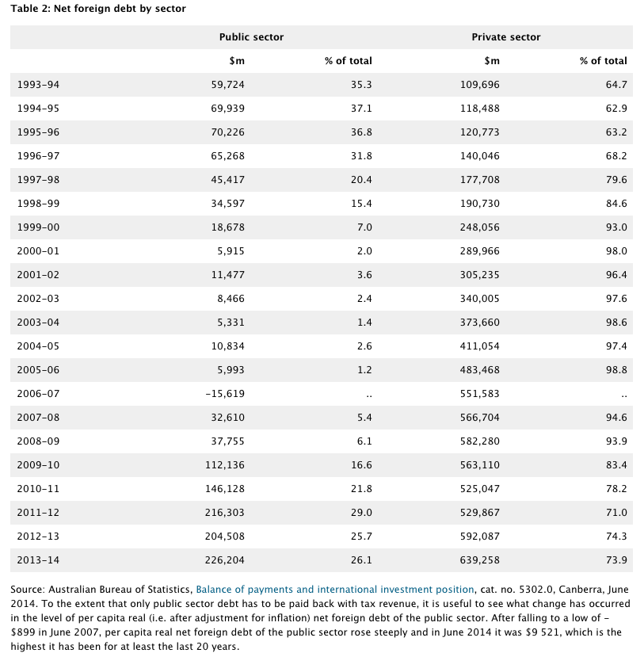The image size is (644, 653).
Task: Select the 1993–94 row label
Action: pos(38,85)
